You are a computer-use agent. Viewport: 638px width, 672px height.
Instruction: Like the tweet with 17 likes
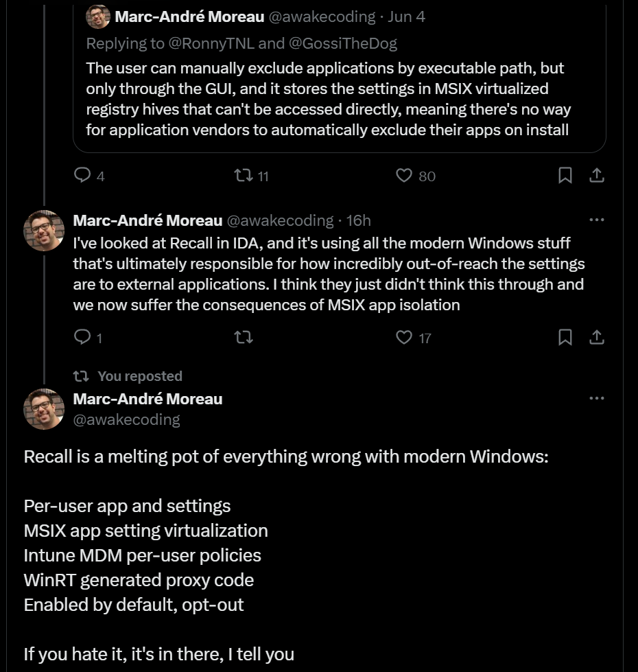405,337
